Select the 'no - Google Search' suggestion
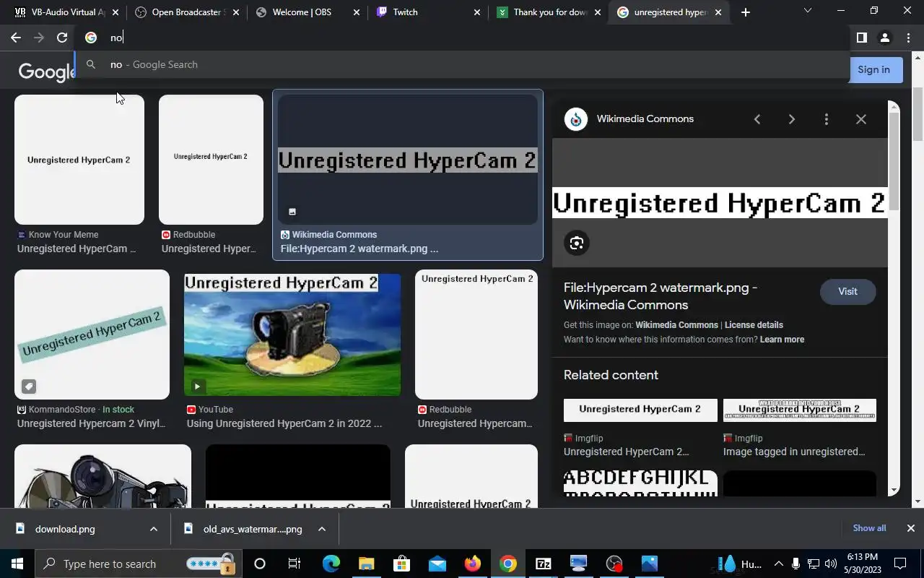 [x=462, y=64]
